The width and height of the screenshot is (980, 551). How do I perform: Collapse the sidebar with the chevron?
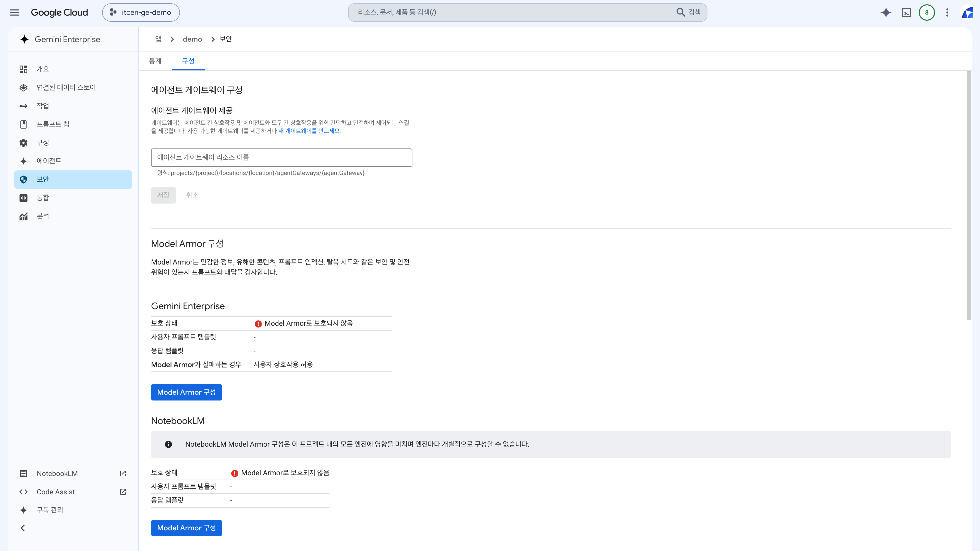tap(23, 528)
